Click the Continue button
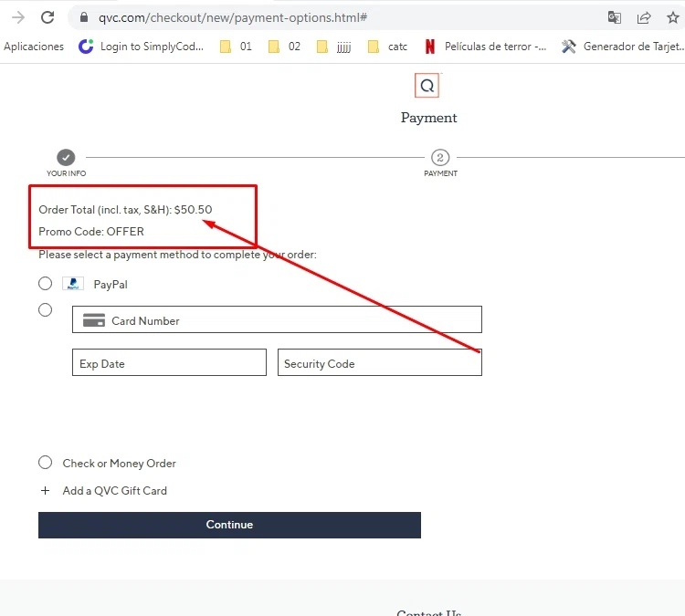 point(229,525)
